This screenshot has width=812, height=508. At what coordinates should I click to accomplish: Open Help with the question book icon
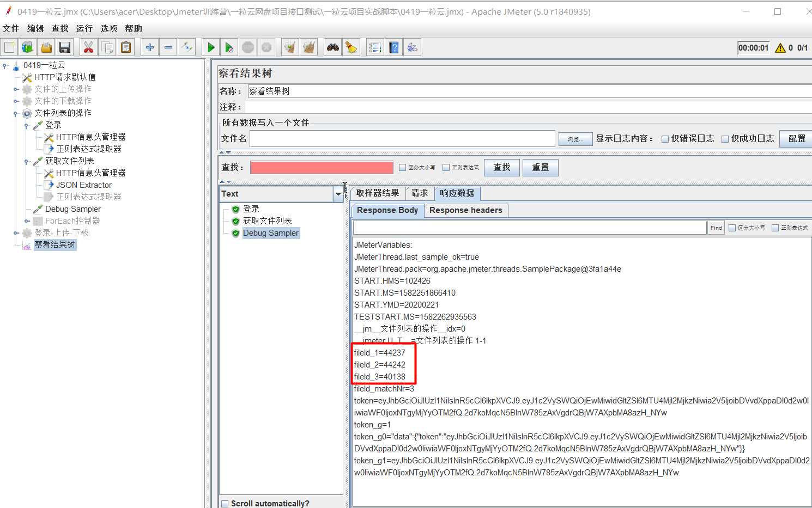pyautogui.click(x=393, y=47)
